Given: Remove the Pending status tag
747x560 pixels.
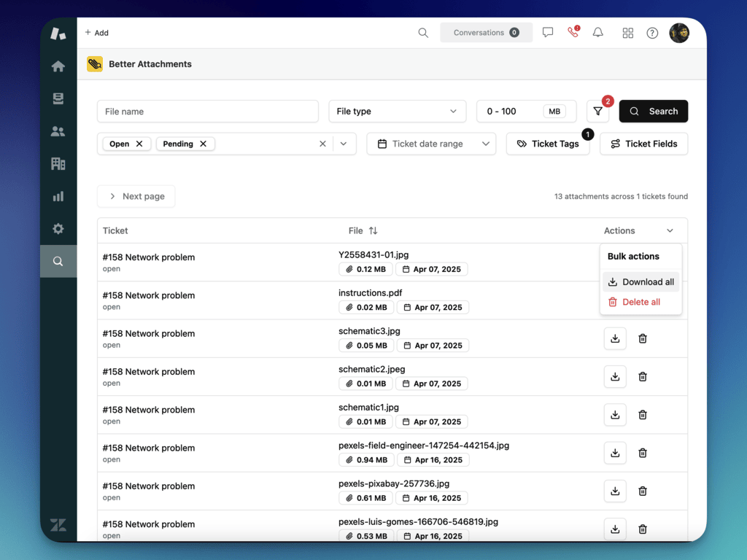Looking at the screenshot, I should (204, 144).
